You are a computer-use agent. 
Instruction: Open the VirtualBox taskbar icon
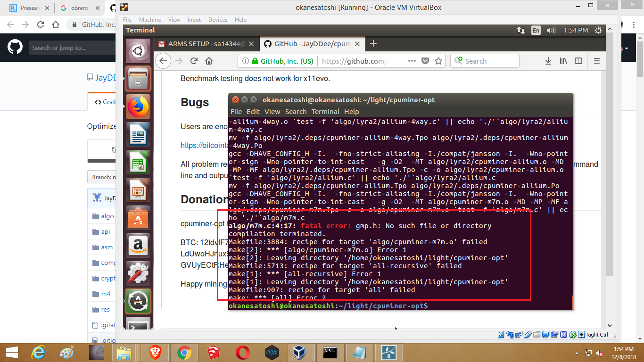(299, 353)
